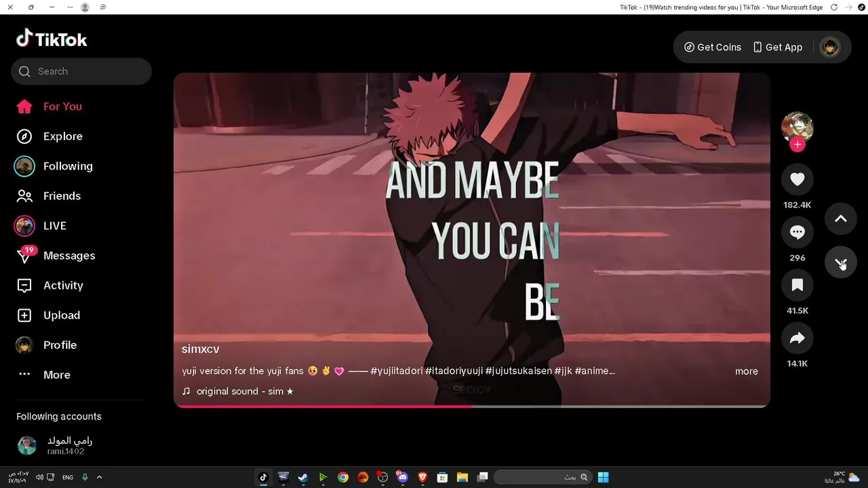Seek the video progress bar
Screen dimensions: 868x488
472,406
